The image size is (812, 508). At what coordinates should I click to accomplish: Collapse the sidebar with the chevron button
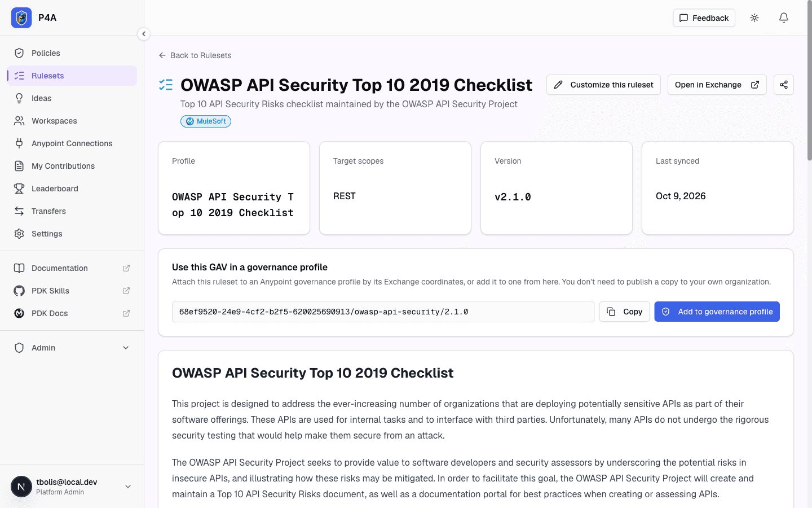144,34
